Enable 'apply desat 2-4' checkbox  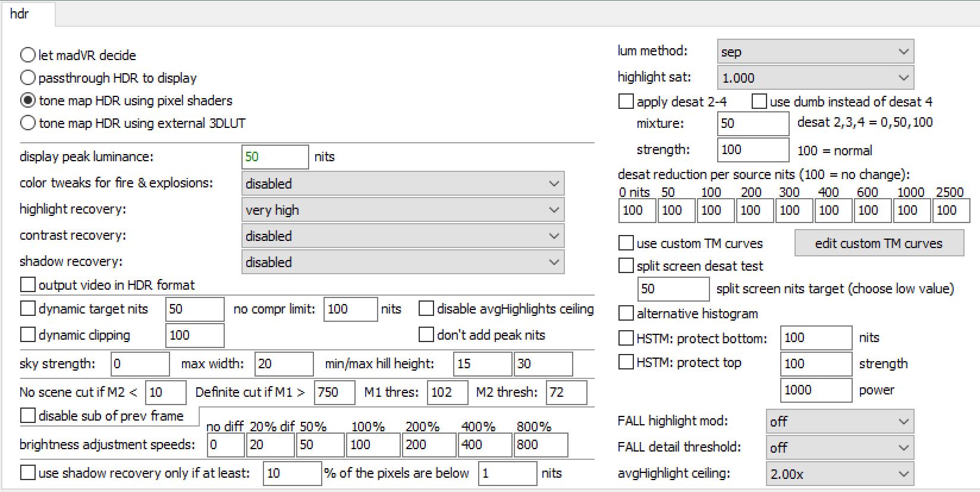626,102
